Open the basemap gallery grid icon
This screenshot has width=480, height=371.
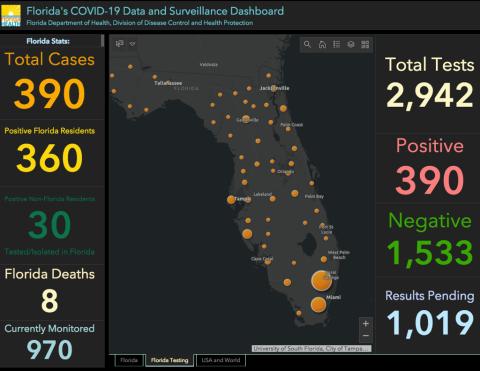pos(365,44)
